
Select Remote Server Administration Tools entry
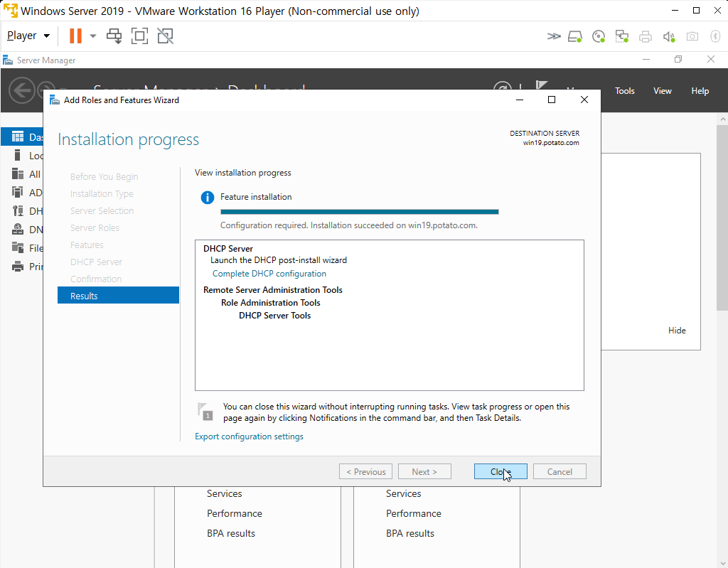pos(273,290)
